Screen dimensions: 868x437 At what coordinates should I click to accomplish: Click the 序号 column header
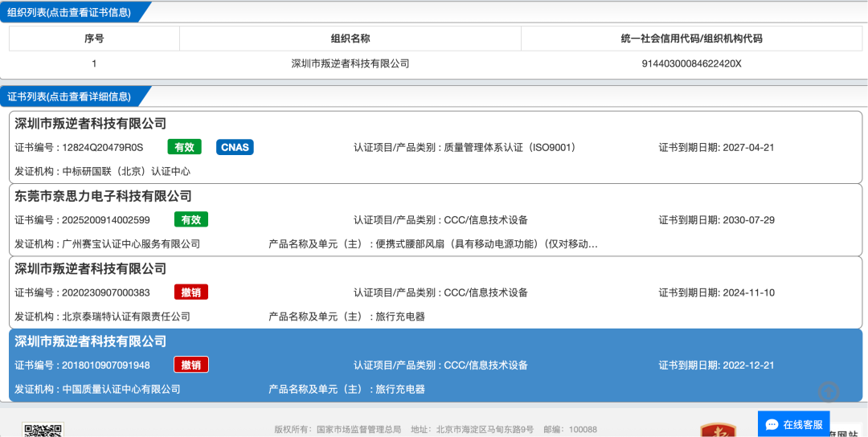pos(94,38)
